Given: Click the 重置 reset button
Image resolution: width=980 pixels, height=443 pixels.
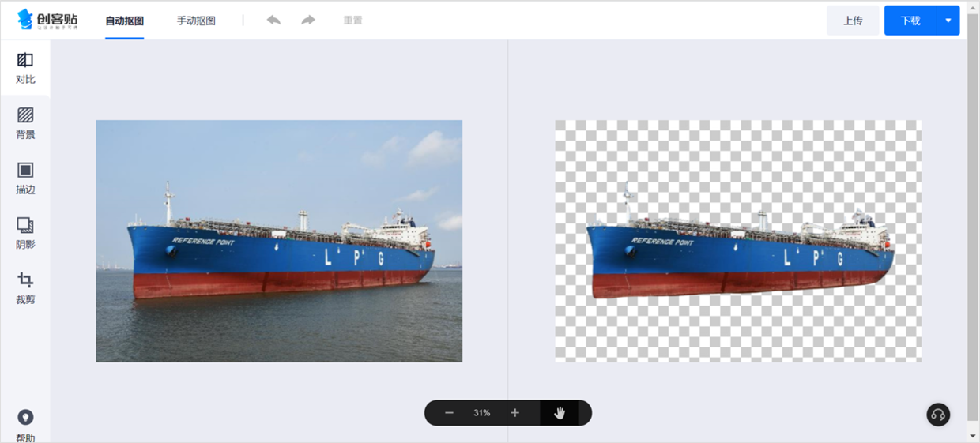Looking at the screenshot, I should pos(352,20).
